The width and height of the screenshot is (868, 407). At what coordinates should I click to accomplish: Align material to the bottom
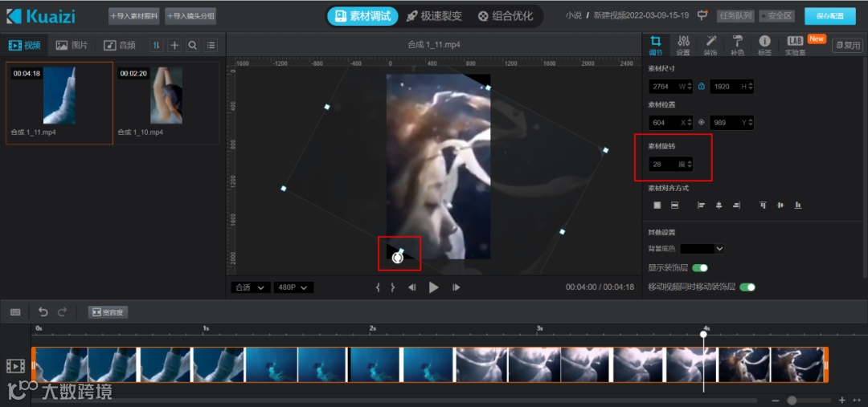[x=798, y=206]
